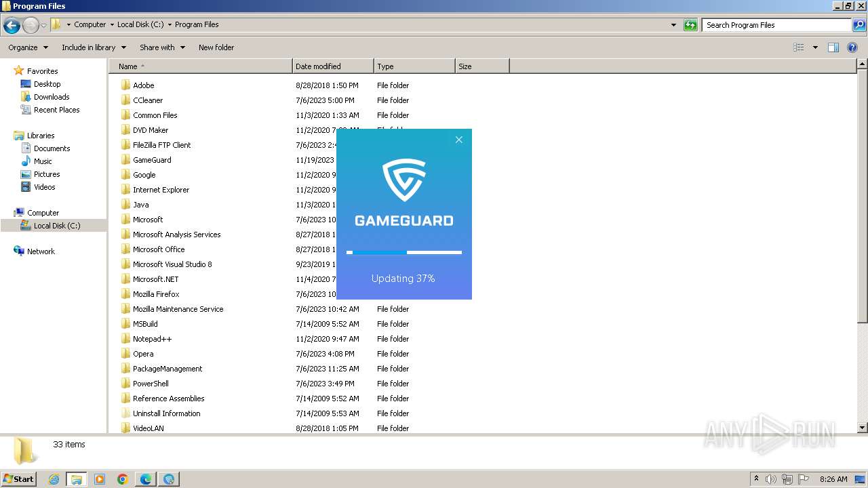
Task: Click the GameGuard shield logo
Action: point(404,180)
